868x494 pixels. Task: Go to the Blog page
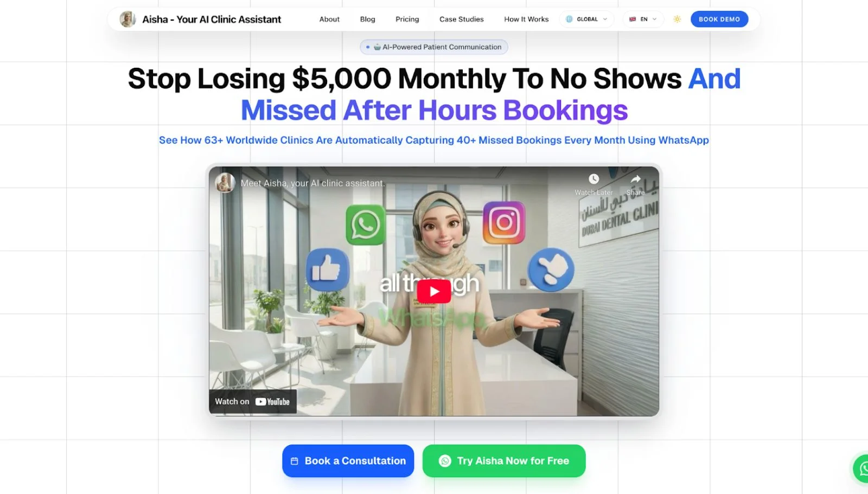[367, 19]
